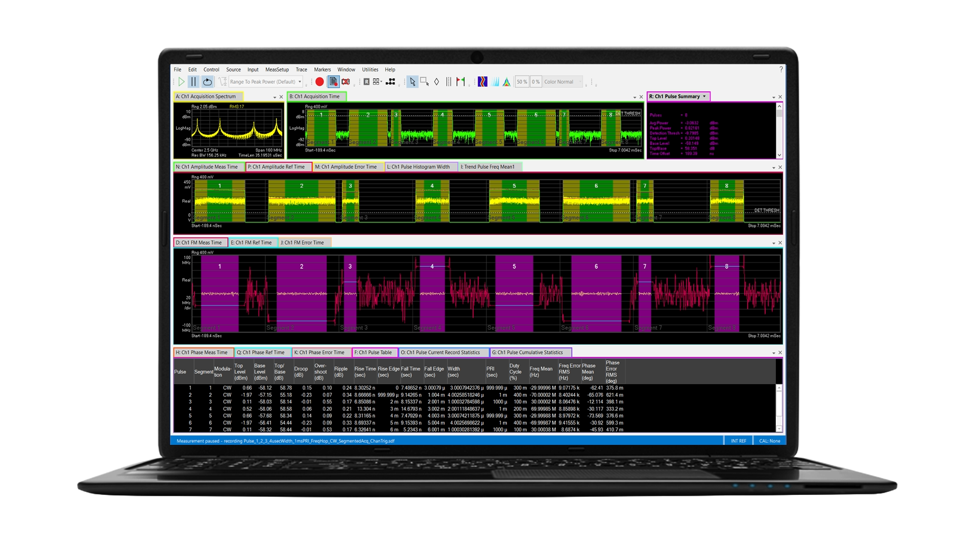Image resolution: width=980 pixels, height=551 pixels.
Task: Select the arrow selection tool icon
Action: point(412,82)
